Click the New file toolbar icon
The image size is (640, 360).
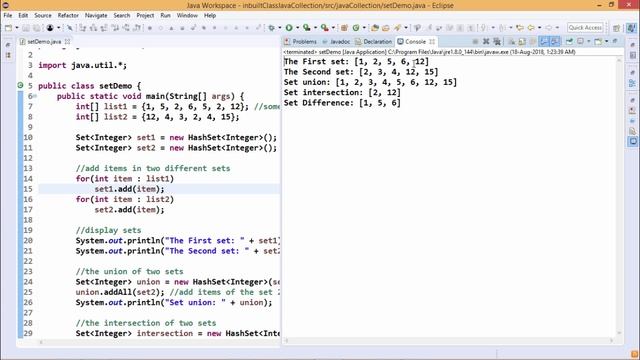(x=9, y=28)
